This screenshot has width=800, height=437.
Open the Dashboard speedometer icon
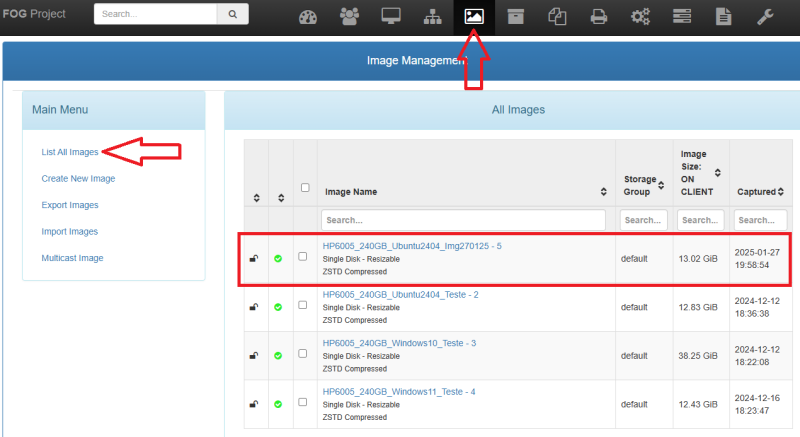tap(308, 17)
